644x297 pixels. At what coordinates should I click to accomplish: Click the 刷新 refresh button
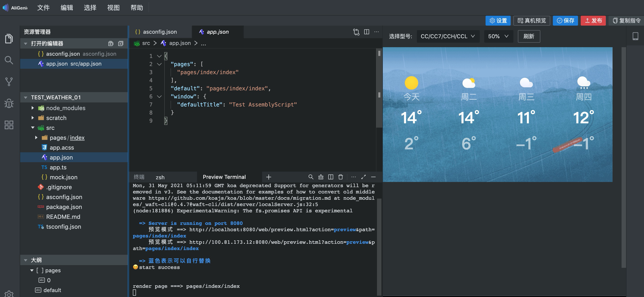(x=529, y=36)
